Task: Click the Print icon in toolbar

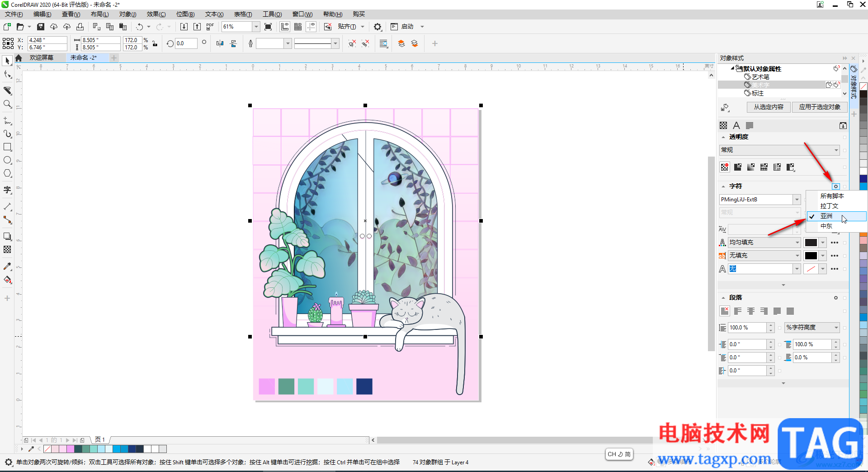Action: [80, 27]
